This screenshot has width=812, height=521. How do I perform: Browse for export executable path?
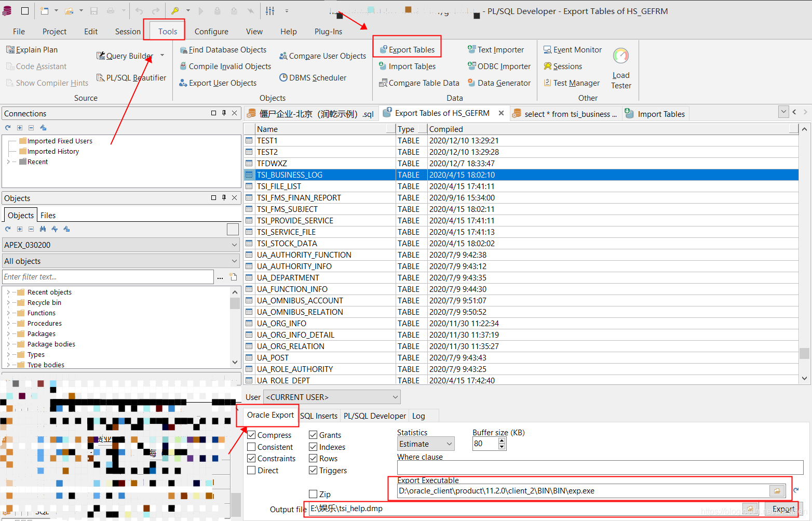(777, 491)
